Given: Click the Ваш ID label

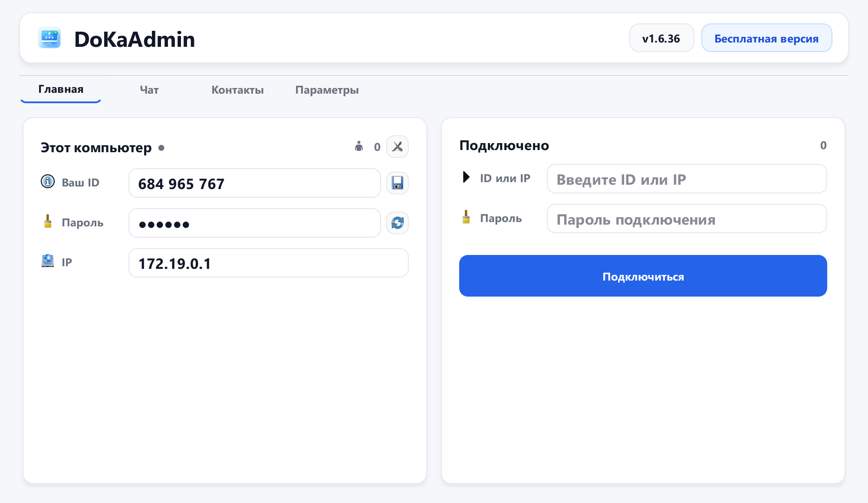Looking at the screenshot, I should pos(80,183).
